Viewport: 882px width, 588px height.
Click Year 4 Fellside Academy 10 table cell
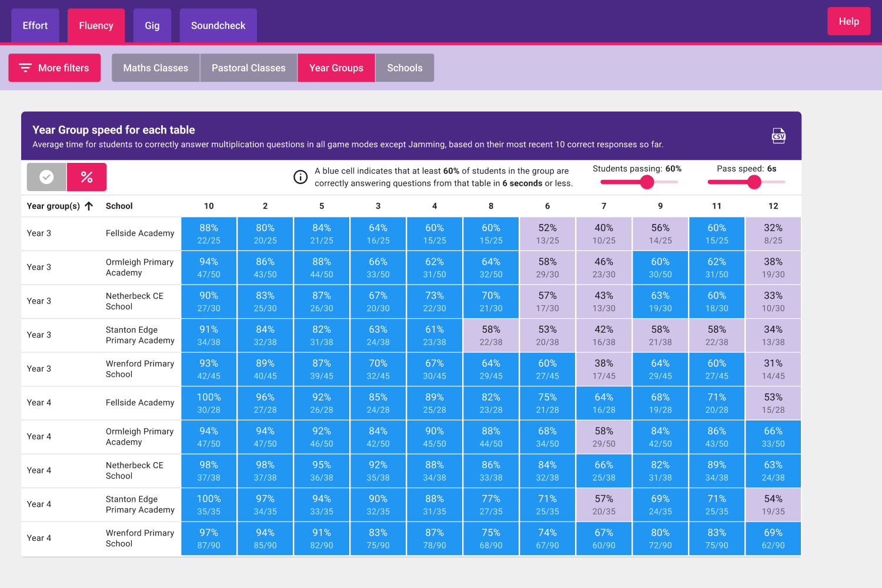209,403
